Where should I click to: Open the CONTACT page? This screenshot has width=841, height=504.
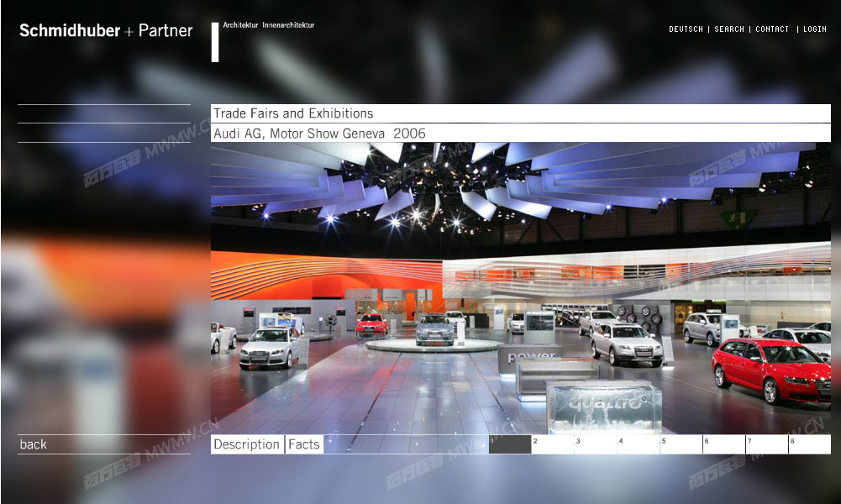(772, 29)
